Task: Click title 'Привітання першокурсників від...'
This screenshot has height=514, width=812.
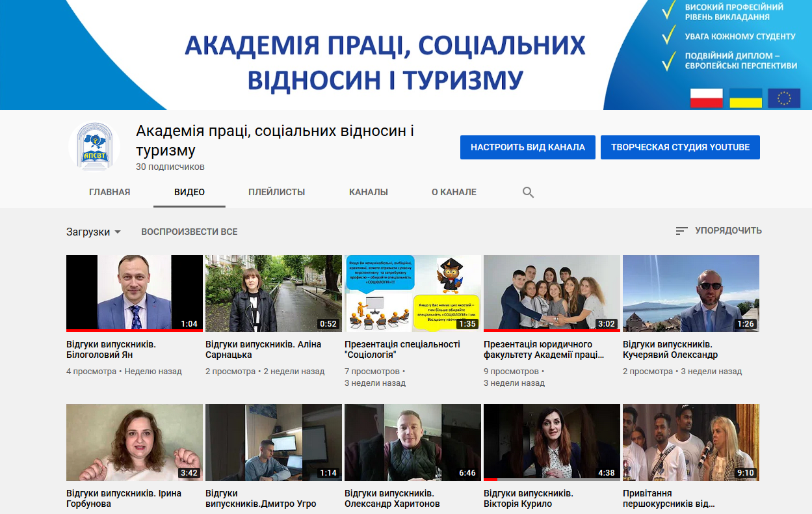Action: (669, 498)
